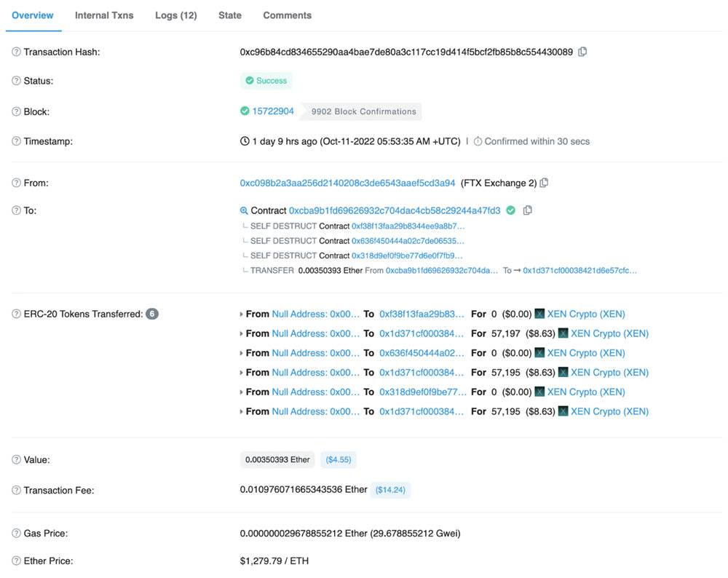
Task: Click the $4.55 value price badge
Action: click(x=338, y=460)
